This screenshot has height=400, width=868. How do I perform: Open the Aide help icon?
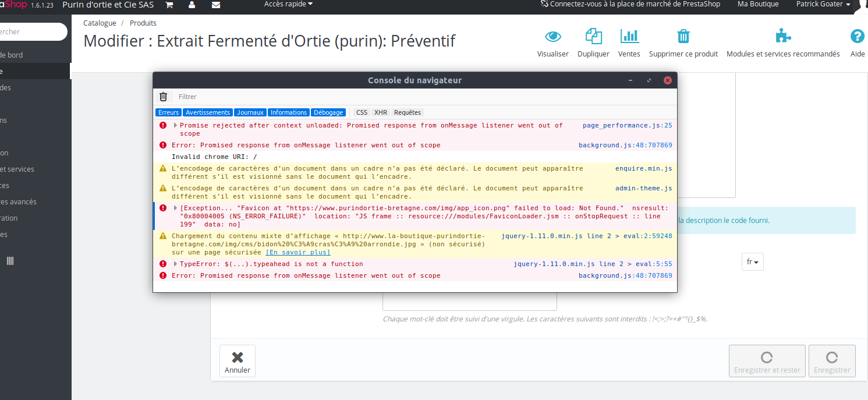tap(857, 36)
